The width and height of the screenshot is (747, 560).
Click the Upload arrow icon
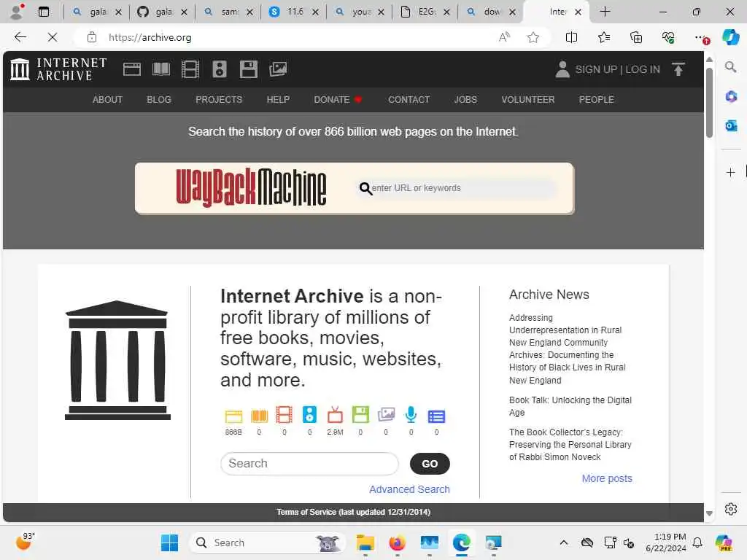(x=678, y=69)
